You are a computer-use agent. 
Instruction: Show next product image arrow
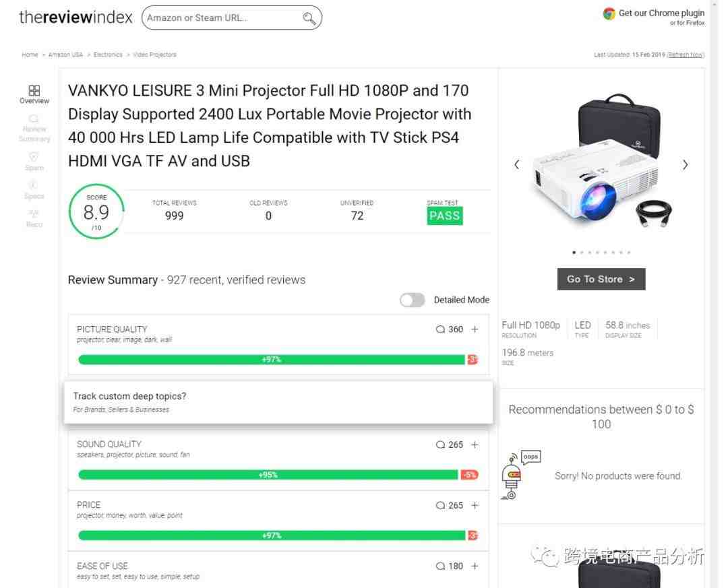pos(686,165)
